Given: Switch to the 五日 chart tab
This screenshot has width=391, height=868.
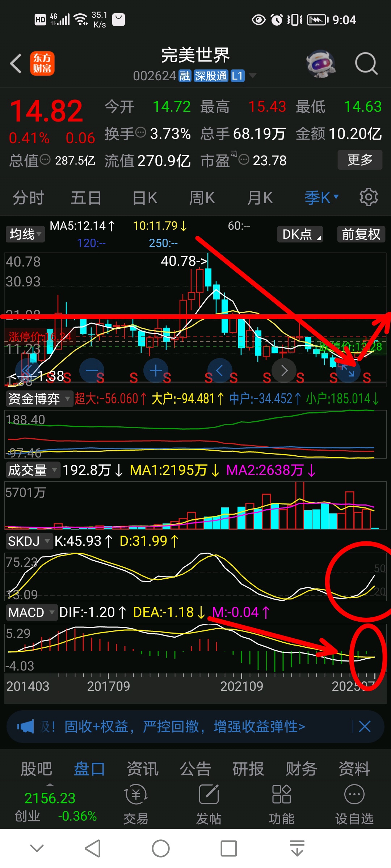Looking at the screenshot, I should tap(86, 198).
